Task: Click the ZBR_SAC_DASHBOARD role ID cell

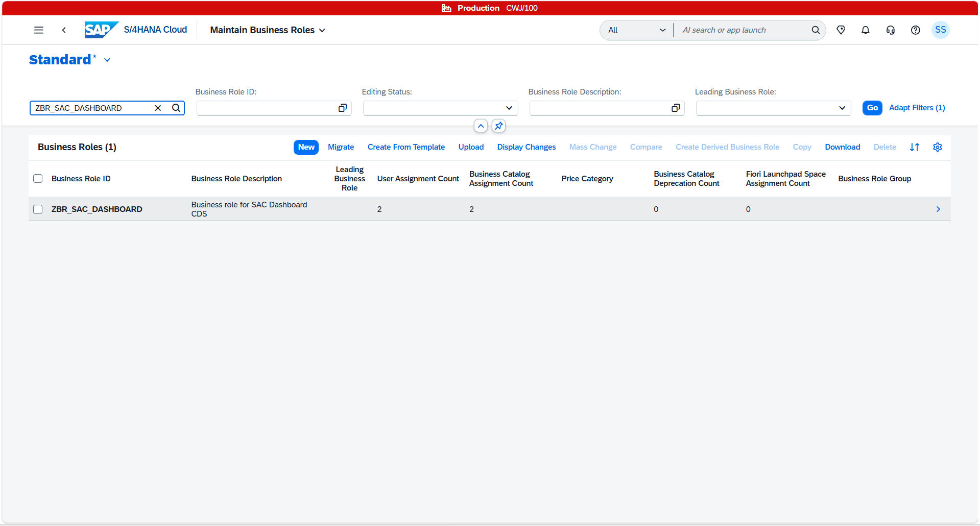Action: click(97, 209)
